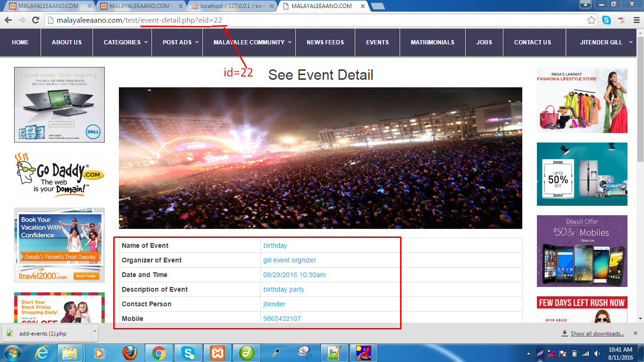The image size is (644, 362).
Task: Click the volume icon in system tray
Action: [x=598, y=353]
